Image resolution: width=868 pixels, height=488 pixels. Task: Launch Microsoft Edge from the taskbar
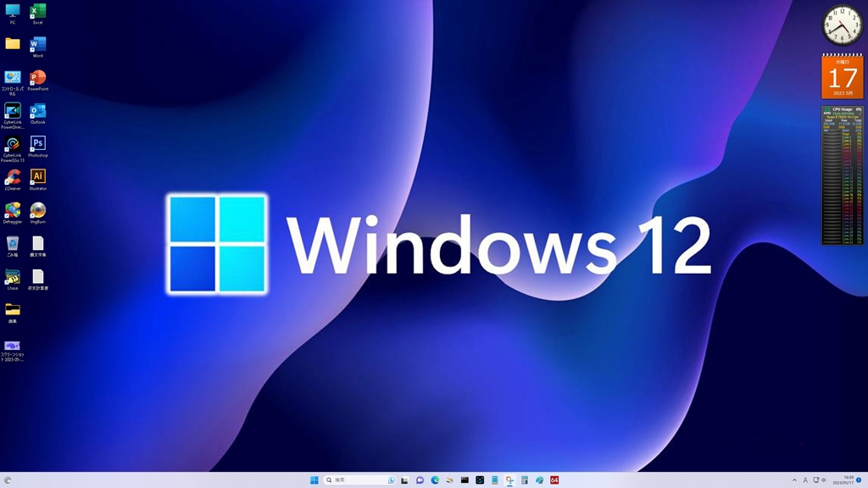435,480
